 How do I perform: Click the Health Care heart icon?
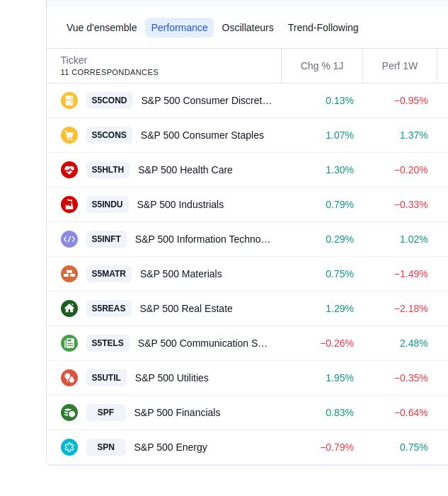(69, 170)
